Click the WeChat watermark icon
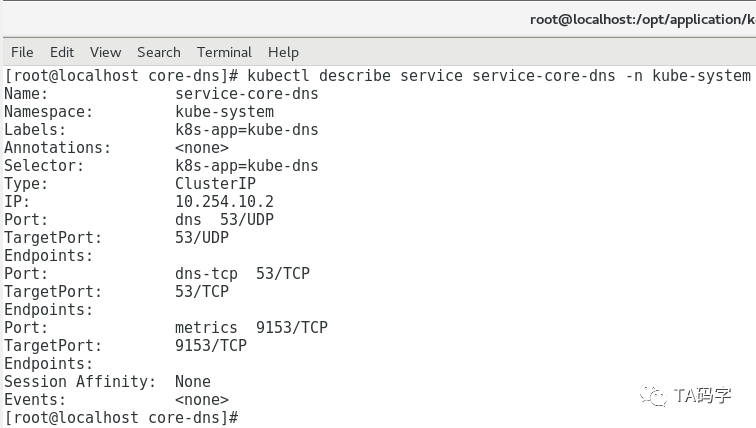 coord(653,396)
